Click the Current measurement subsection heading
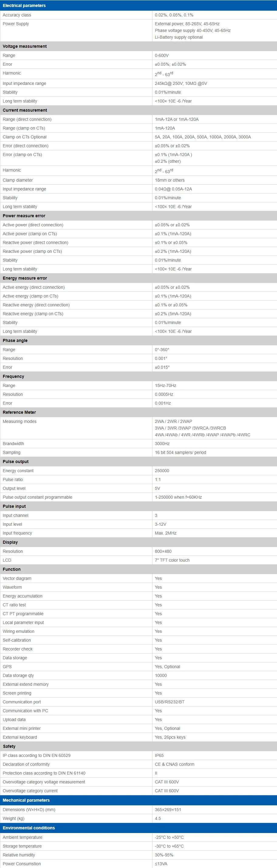Viewport: 277px width, 868px height. pos(25,110)
